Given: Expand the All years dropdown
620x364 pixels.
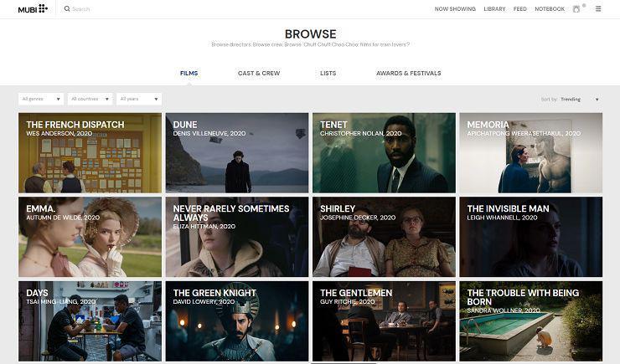Looking at the screenshot, I should pyautogui.click(x=139, y=99).
